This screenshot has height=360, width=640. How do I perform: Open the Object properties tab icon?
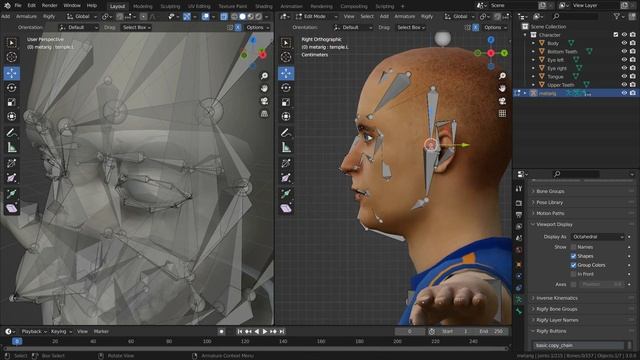click(519, 264)
